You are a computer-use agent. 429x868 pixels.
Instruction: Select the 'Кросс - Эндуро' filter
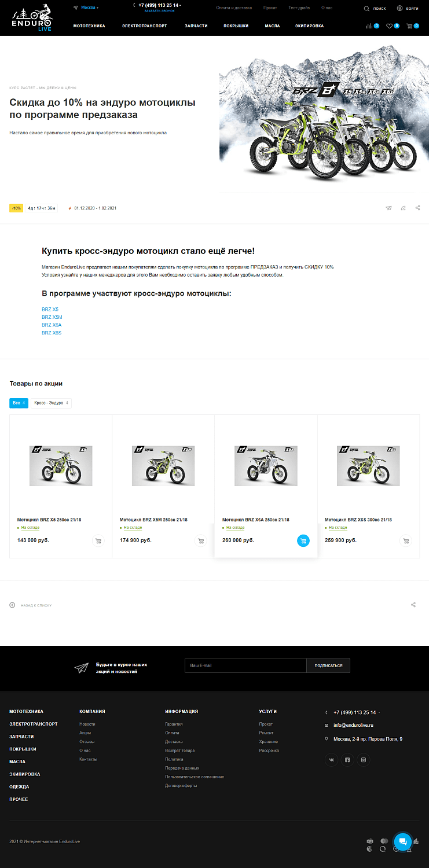[51, 403]
